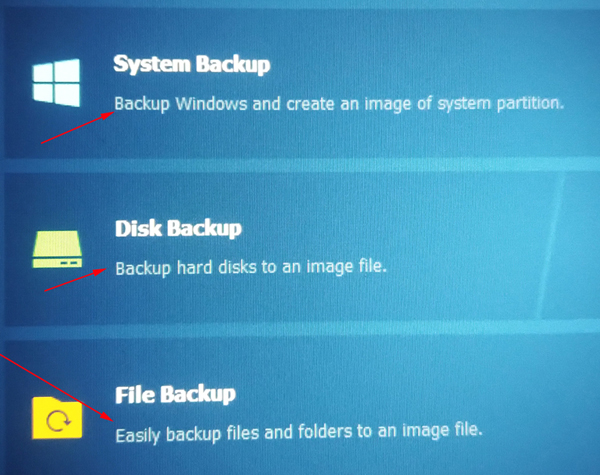600x475 pixels.
Task: Click the indicator slots on the drive icon
Action: [x=69, y=263]
